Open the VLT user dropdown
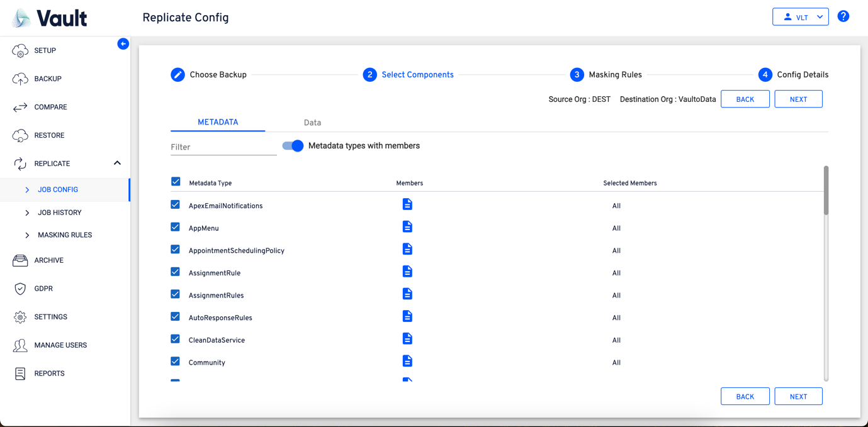Image resolution: width=868 pixels, height=427 pixels. [x=800, y=17]
